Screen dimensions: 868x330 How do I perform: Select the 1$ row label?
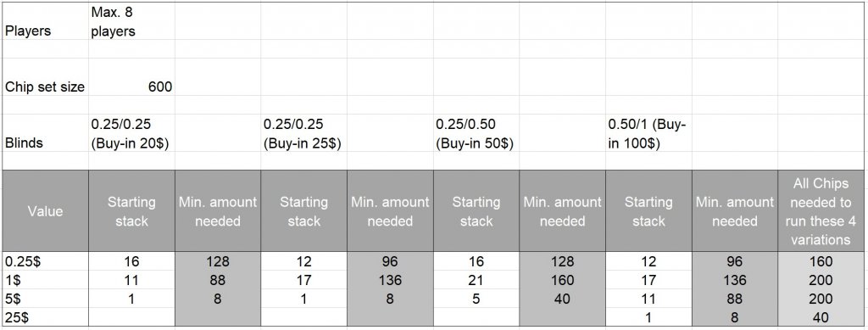click(46, 280)
